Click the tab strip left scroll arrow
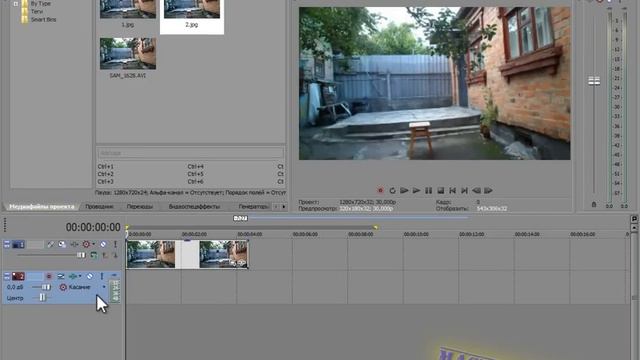The width and height of the screenshot is (640, 360). [x=276, y=207]
